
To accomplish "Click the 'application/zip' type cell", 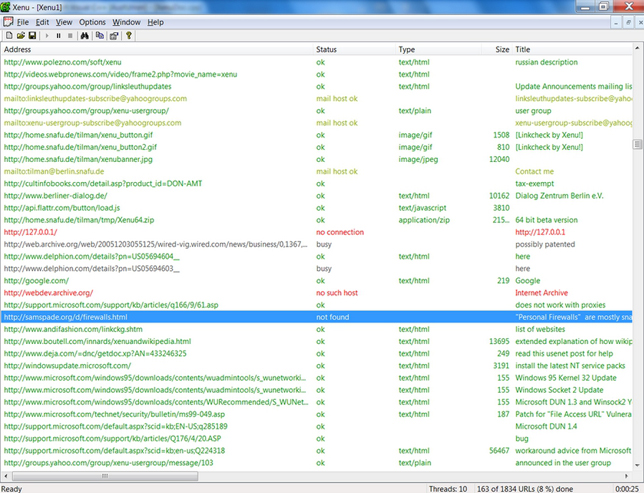I will pyautogui.click(x=424, y=220).
